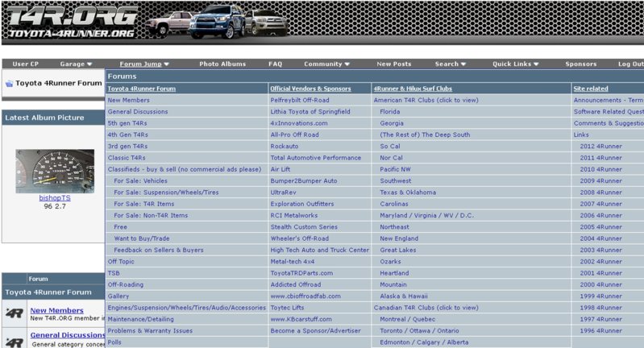
Task: Open Problems & Warranty Issues forum
Action: pos(150,330)
